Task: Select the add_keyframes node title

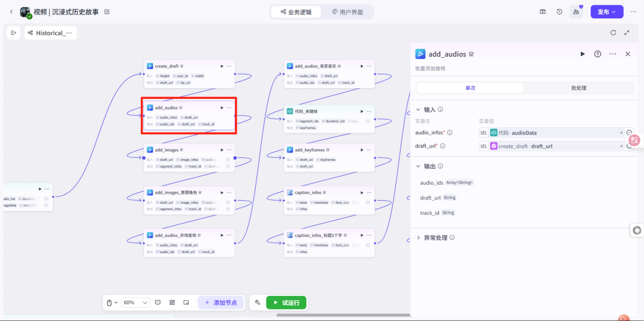Action: pyautogui.click(x=309, y=150)
